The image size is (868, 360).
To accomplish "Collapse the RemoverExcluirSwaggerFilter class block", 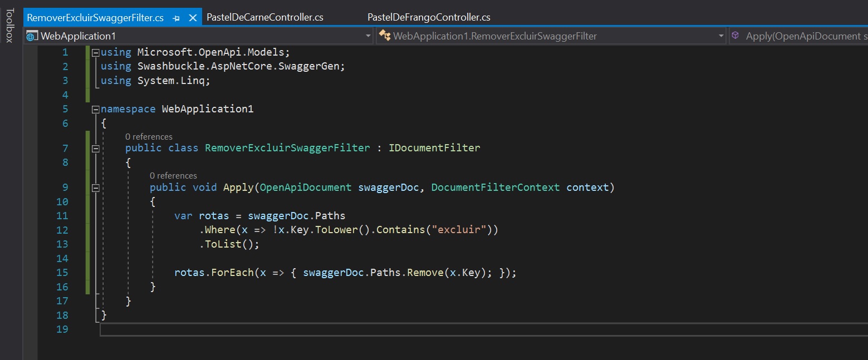I will pyautogui.click(x=96, y=149).
